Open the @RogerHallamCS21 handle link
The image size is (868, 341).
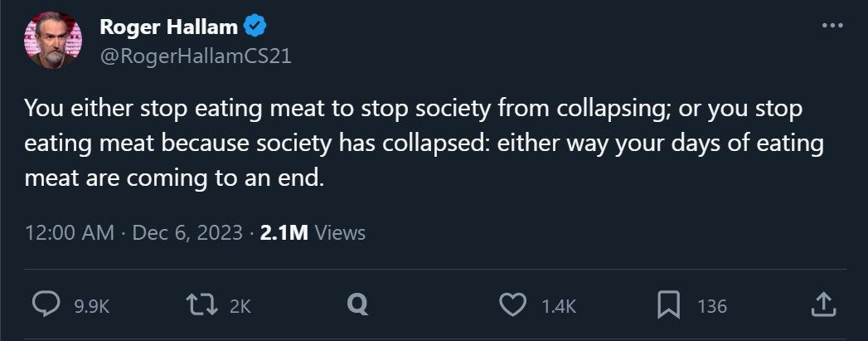click(x=196, y=56)
